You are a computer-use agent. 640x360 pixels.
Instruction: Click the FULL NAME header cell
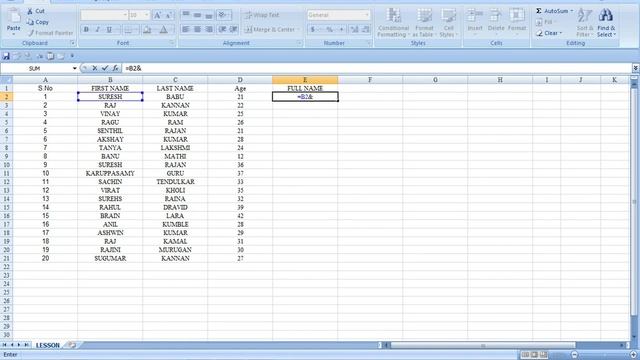305,88
